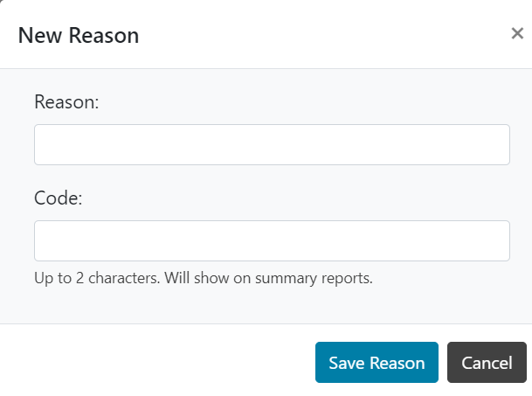
Task: Click 'Will show on summary reports' helper text
Action: tap(268, 278)
